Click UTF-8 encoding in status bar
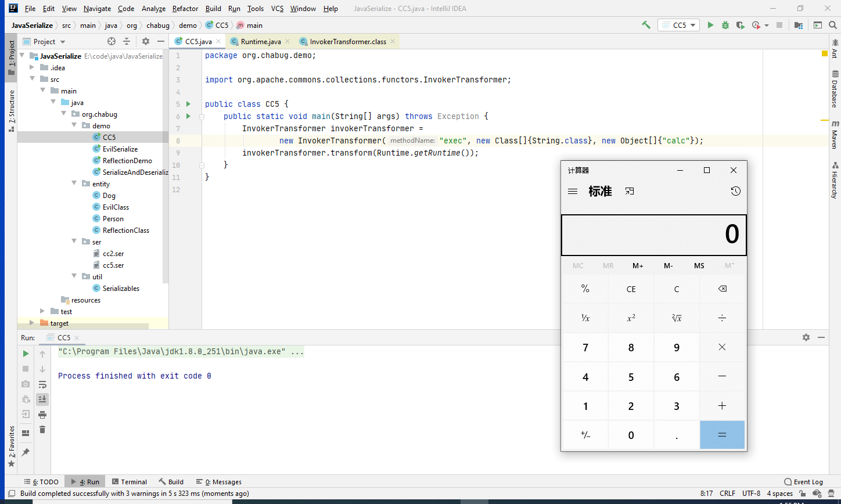 [751, 494]
